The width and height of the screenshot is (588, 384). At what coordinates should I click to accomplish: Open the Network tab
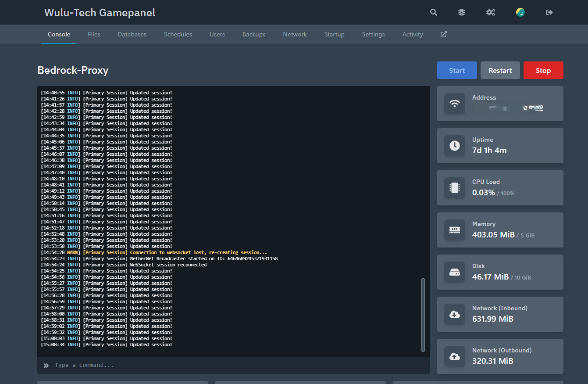click(x=295, y=34)
